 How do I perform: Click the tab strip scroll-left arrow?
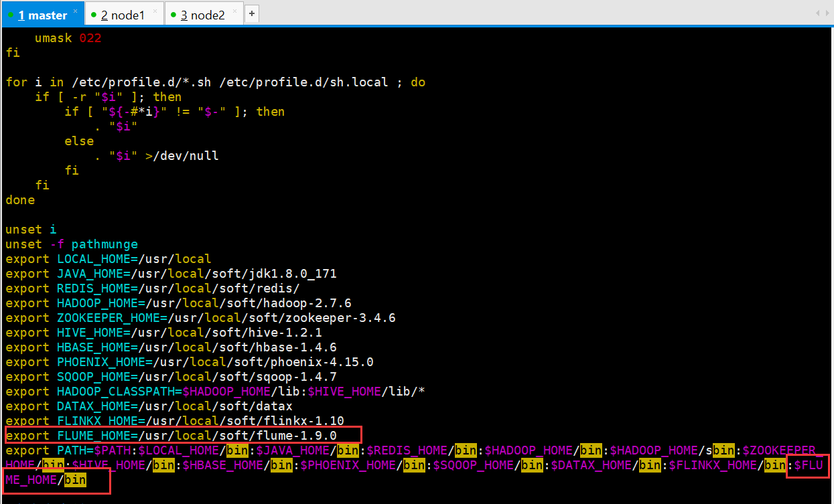[x=817, y=13]
